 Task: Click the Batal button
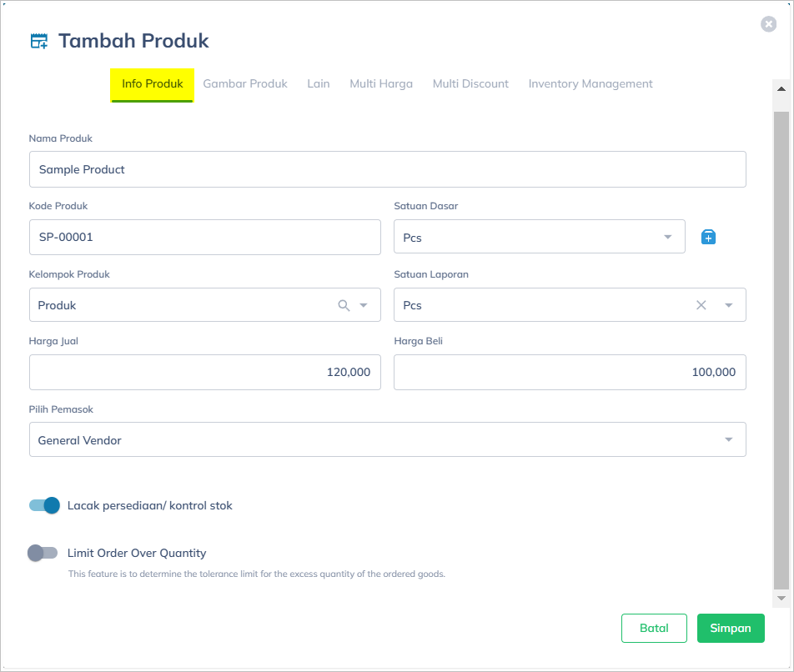[x=654, y=629]
